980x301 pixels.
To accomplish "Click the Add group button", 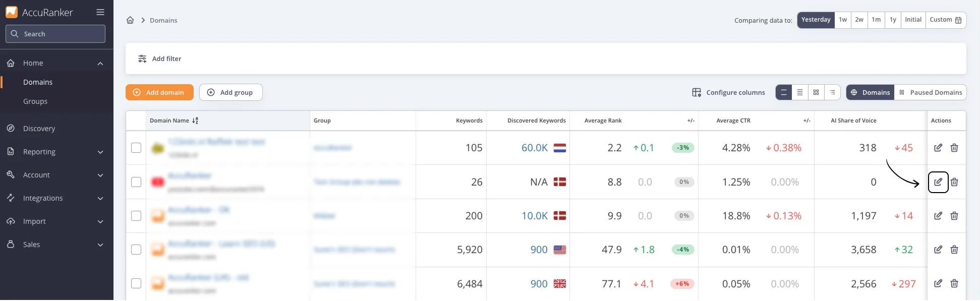I will (x=230, y=92).
